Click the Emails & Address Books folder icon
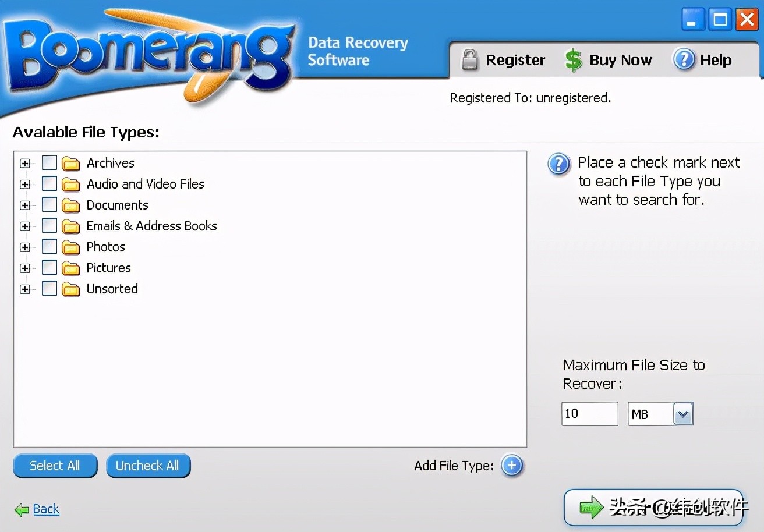The image size is (764, 532). (x=71, y=226)
